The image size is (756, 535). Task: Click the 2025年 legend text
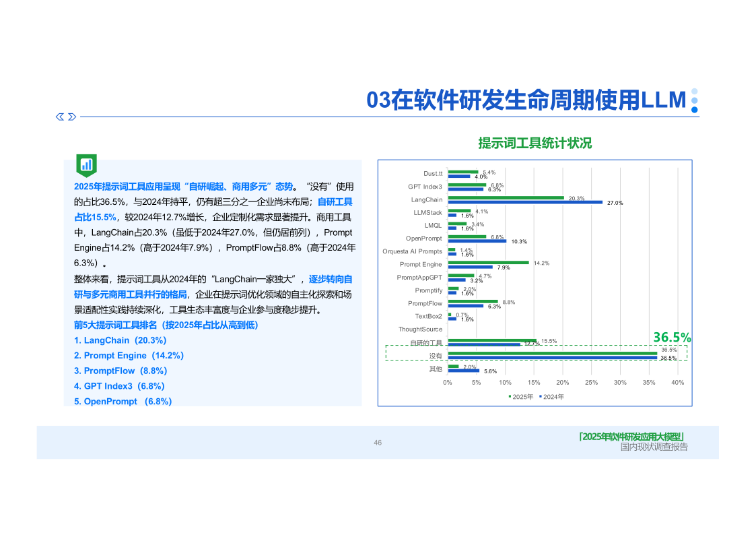click(x=522, y=397)
